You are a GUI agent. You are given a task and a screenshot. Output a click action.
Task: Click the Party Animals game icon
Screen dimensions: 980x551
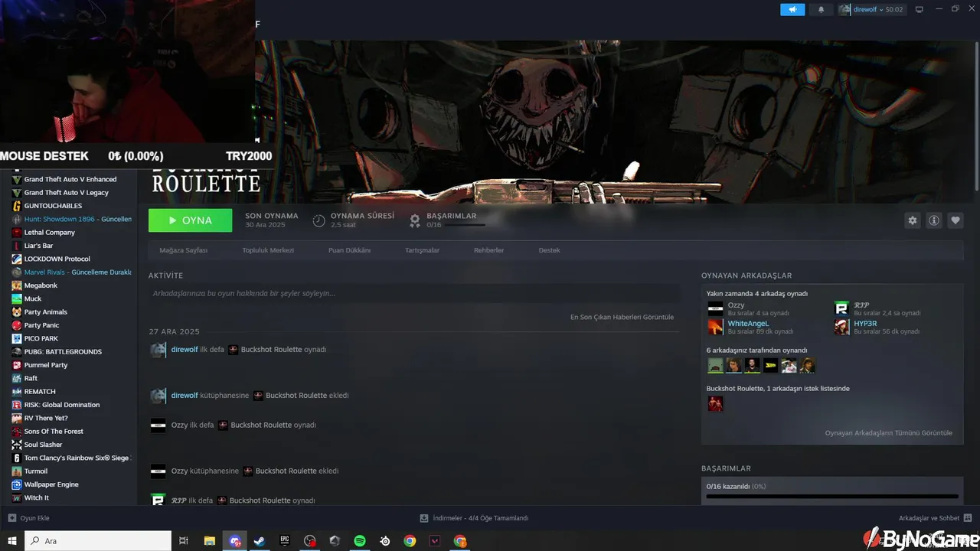[x=17, y=312]
